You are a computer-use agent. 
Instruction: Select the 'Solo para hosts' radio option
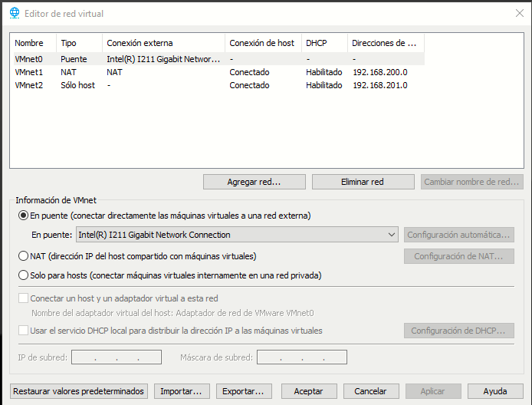[x=23, y=275]
